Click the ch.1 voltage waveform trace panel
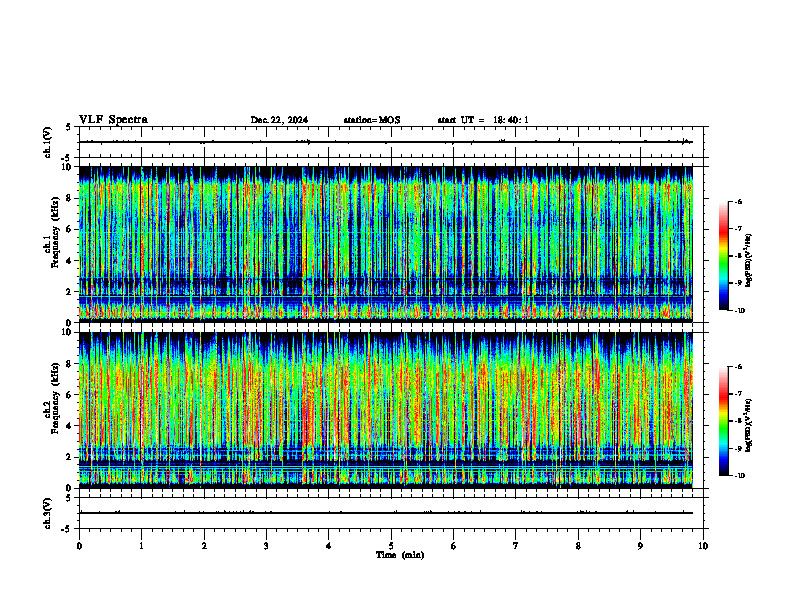Viewport: 792px width, 612px height. tap(393, 142)
